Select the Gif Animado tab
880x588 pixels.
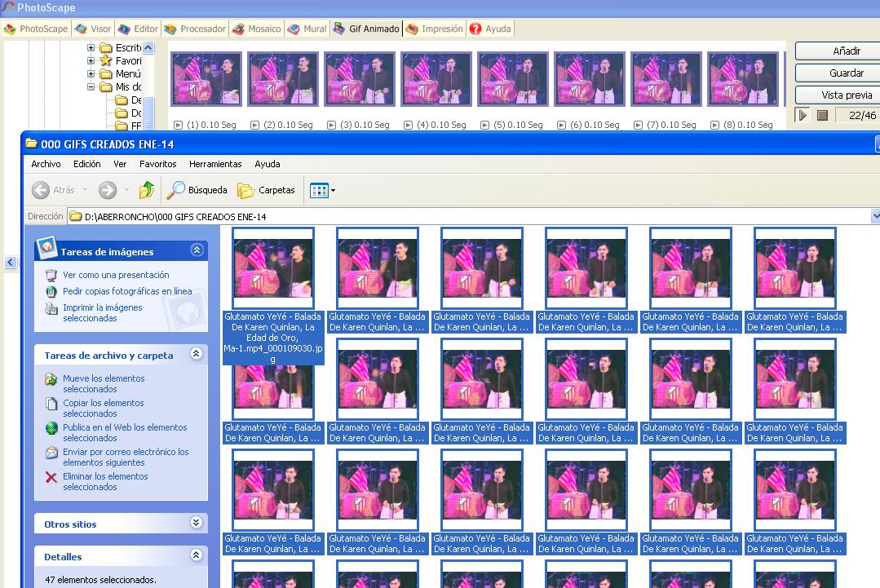point(366,29)
